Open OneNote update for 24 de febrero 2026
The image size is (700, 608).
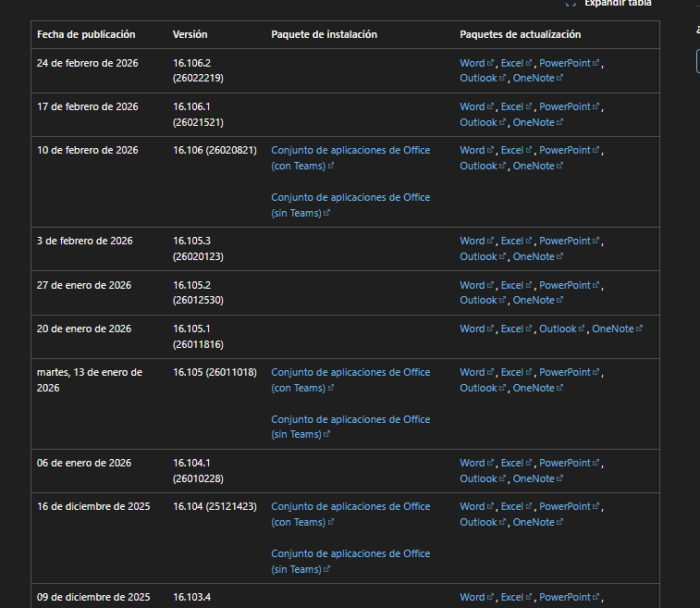[x=538, y=78]
